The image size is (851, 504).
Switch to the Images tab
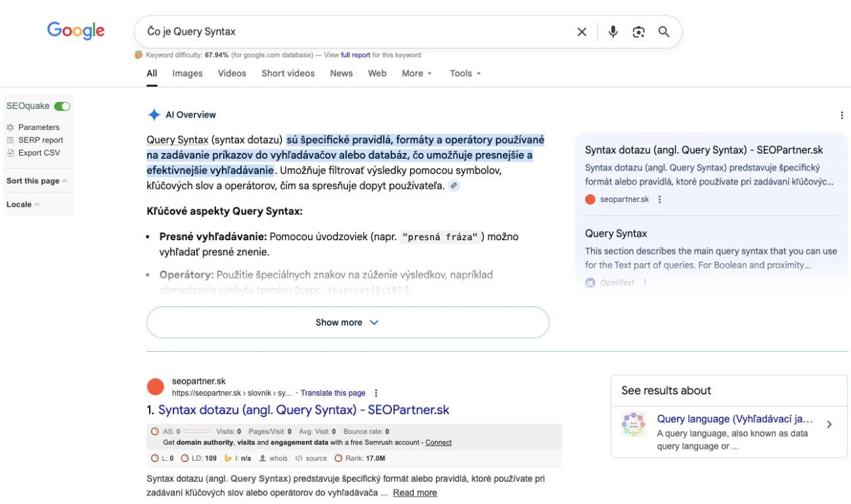187,73
